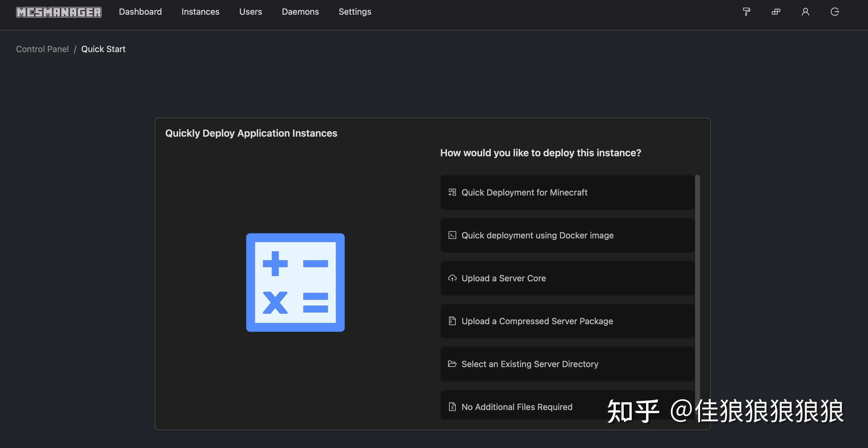Select No Additional Files Required
Image resolution: width=868 pixels, height=448 pixels.
tap(516, 407)
